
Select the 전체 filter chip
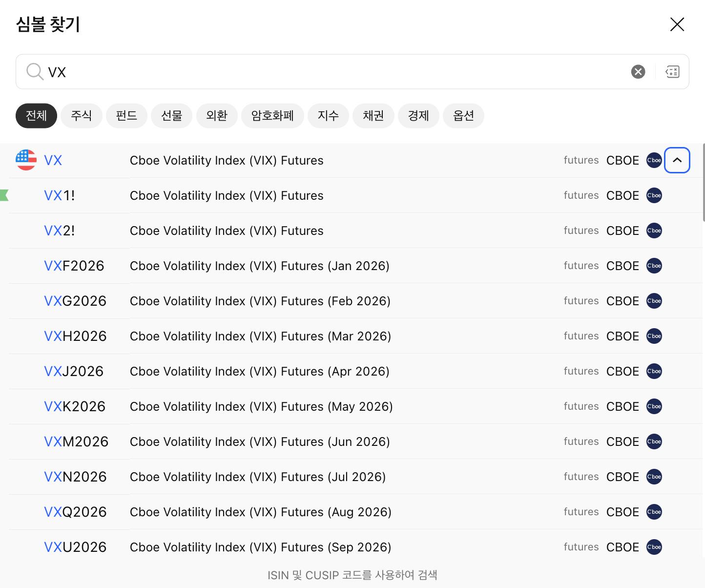tap(36, 116)
